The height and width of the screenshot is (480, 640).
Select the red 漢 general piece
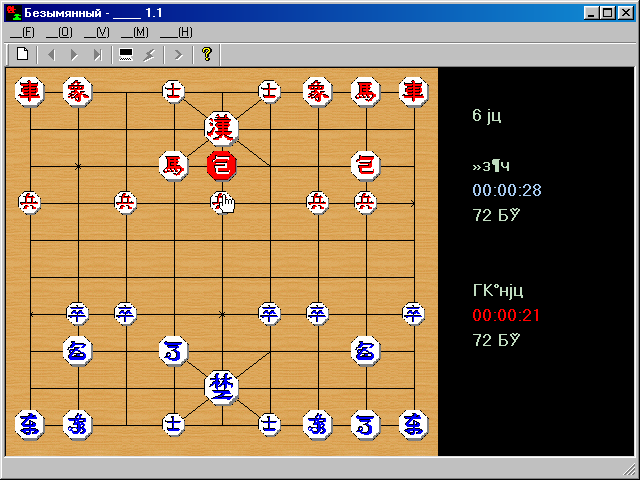pyautogui.click(x=222, y=129)
